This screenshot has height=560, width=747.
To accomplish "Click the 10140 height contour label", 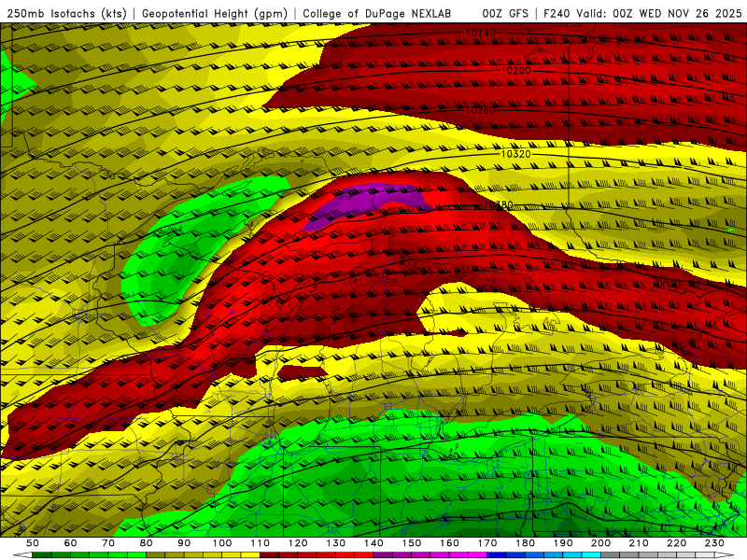I will (480, 33).
